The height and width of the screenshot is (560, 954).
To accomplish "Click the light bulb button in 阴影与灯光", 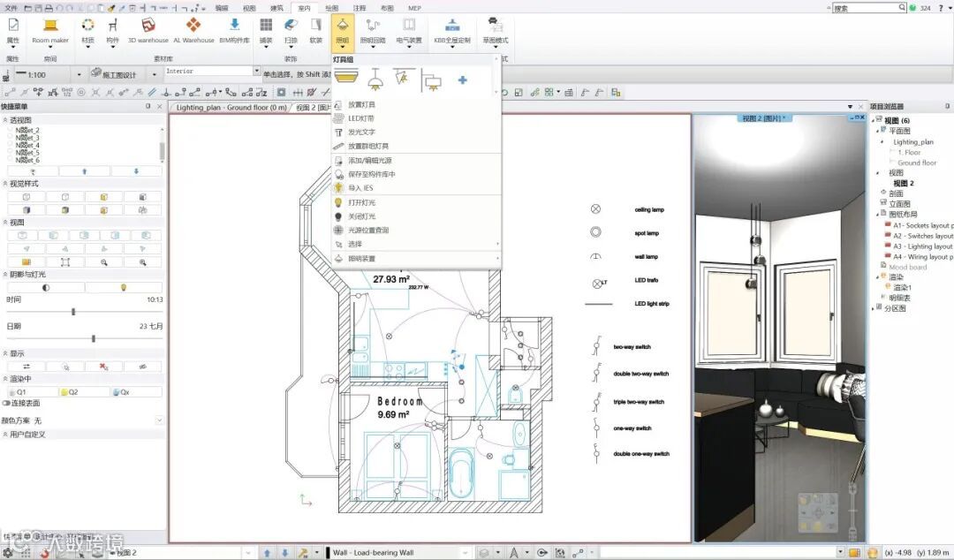I will (x=124, y=287).
